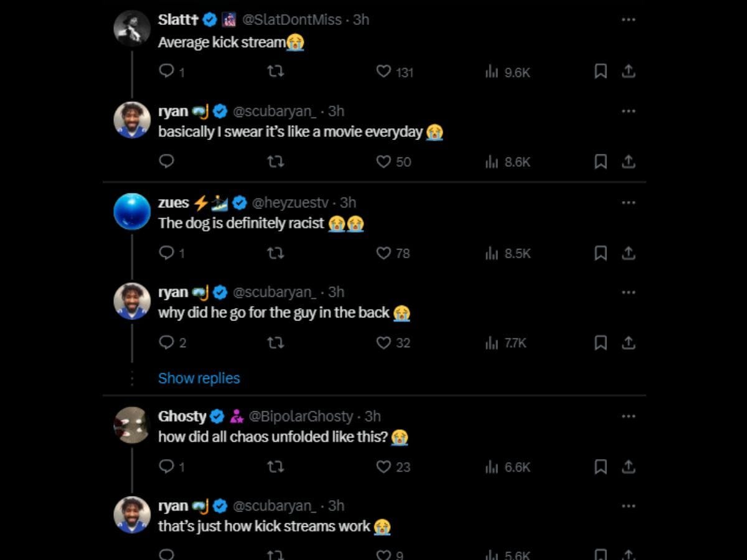
Task: Reply to ryan's 'movie everyday' tweet
Action: point(166,161)
